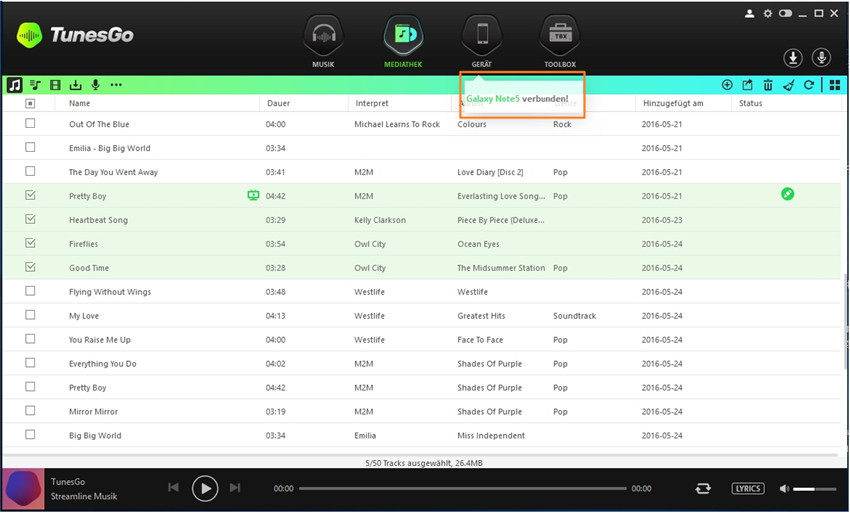Click The Midsummer Station album cell
Screen dimensions: 850x513
click(501, 268)
